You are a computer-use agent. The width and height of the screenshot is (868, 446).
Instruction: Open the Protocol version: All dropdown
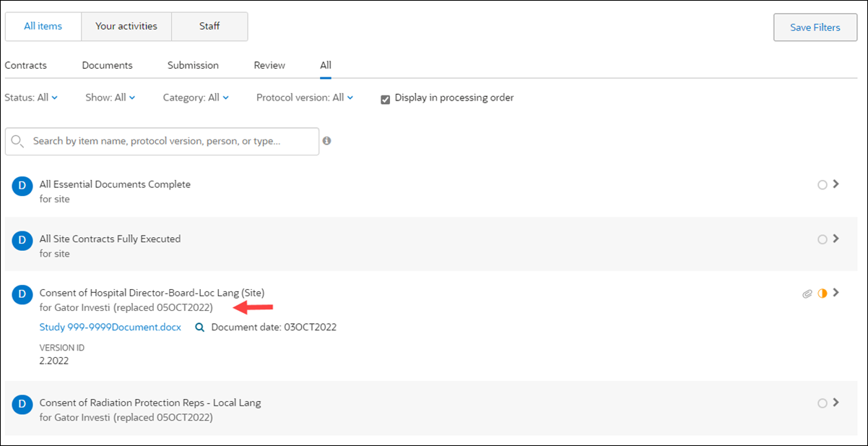point(305,97)
